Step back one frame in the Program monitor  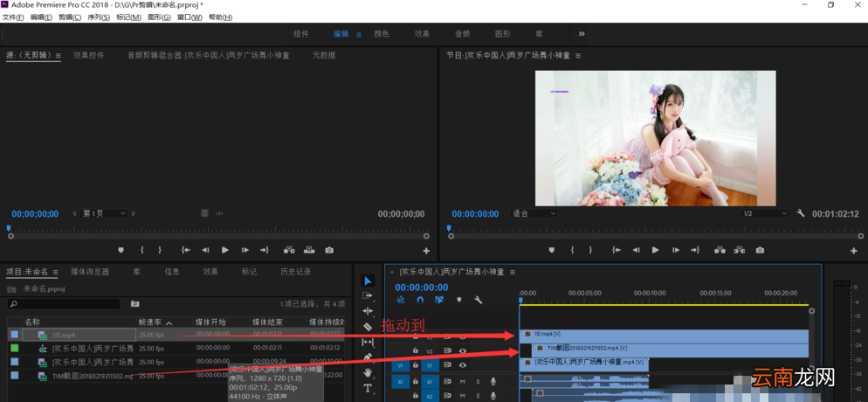pos(636,250)
